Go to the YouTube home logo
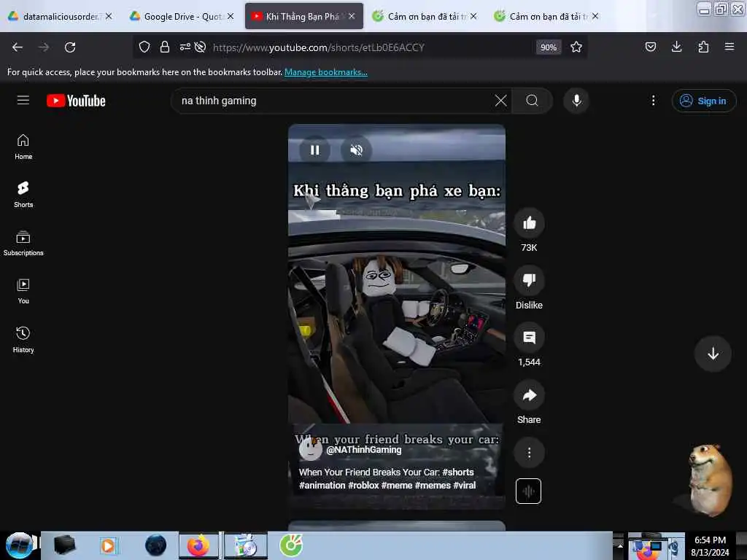This screenshot has height=560, width=747. pyautogui.click(x=76, y=101)
